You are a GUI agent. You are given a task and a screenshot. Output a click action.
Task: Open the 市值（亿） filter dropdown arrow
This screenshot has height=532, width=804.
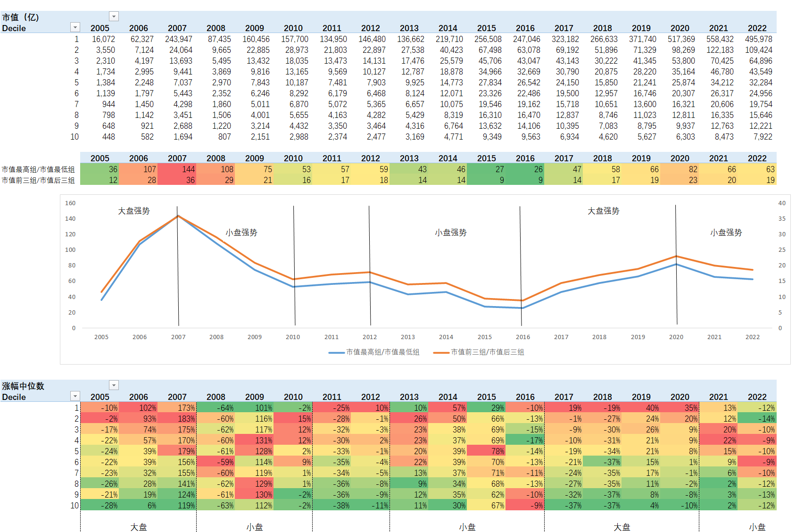click(114, 17)
